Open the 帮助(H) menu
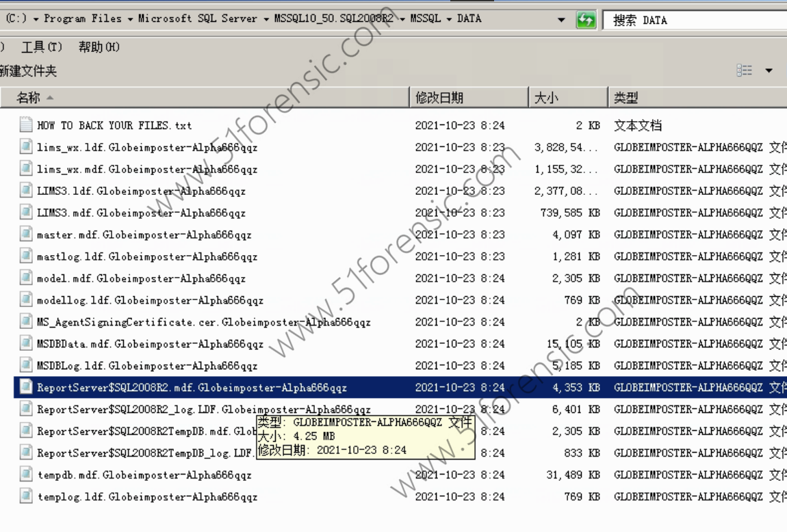 99,46
